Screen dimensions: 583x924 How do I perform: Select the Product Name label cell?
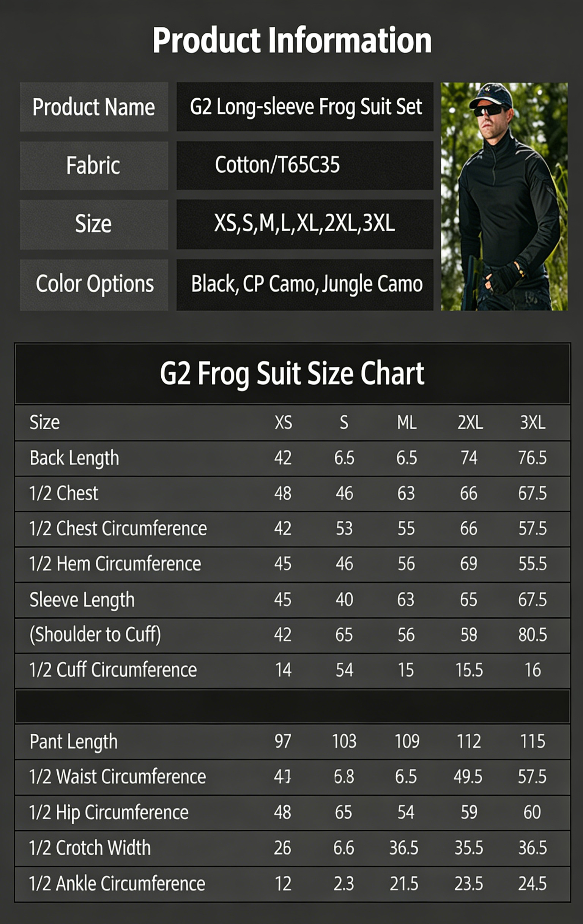94,107
